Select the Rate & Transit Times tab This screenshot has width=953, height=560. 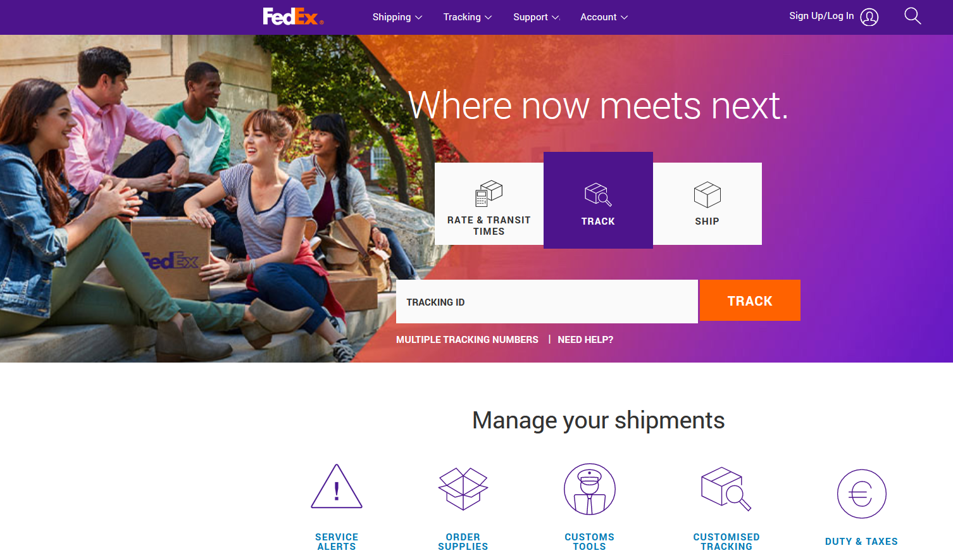[489, 204]
